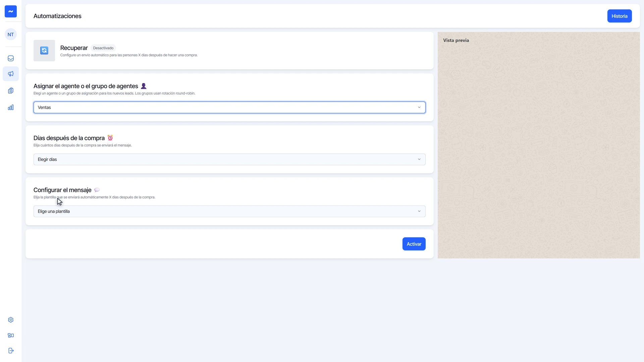644x362 pixels.
Task: Click the logout icon in sidebar
Action: tap(11, 351)
